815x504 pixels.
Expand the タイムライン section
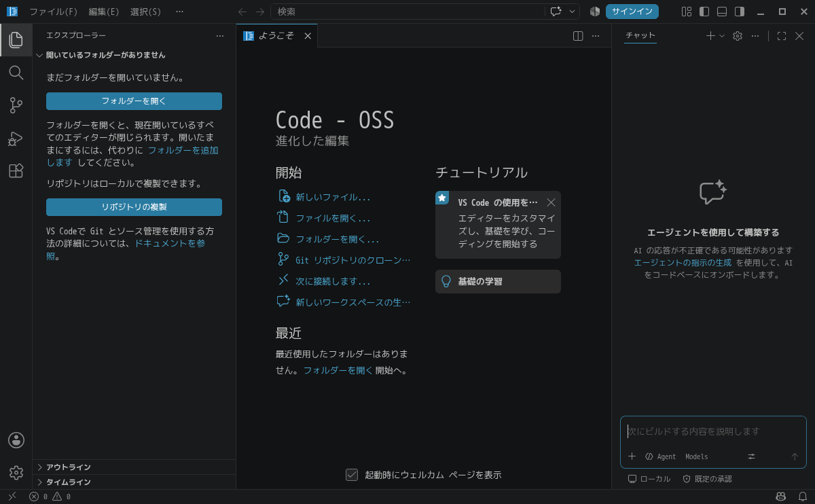pyautogui.click(x=134, y=482)
